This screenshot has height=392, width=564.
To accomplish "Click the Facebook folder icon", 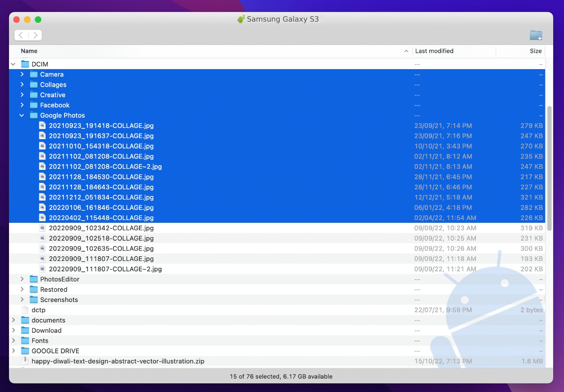I will (33, 105).
